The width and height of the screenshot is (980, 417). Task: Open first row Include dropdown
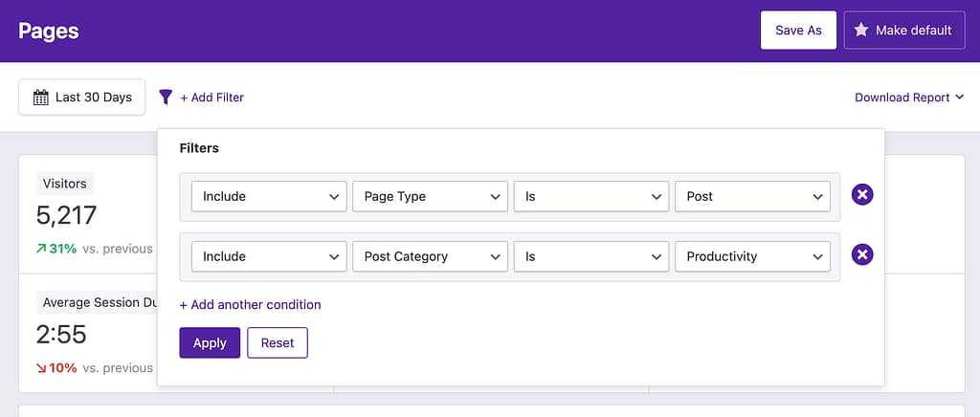click(269, 196)
